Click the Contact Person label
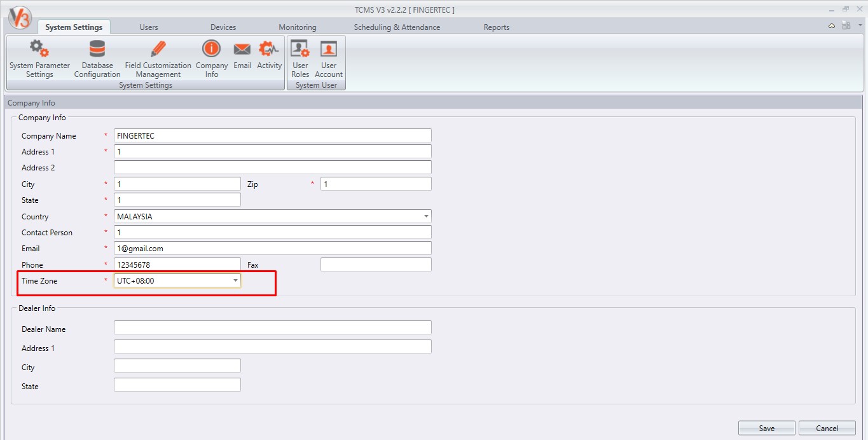Viewport: 868px width, 440px height. (x=47, y=233)
